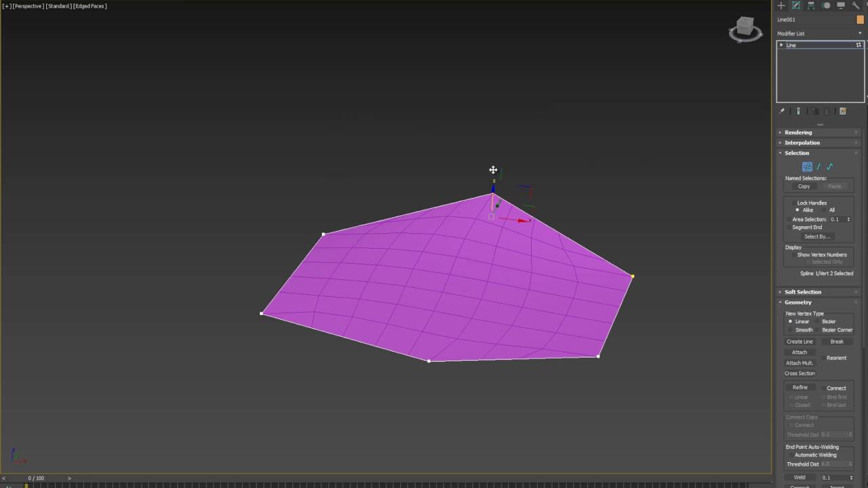The height and width of the screenshot is (488, 868).
Task: Click the Create Line button
Action: (x=800, y=342)
